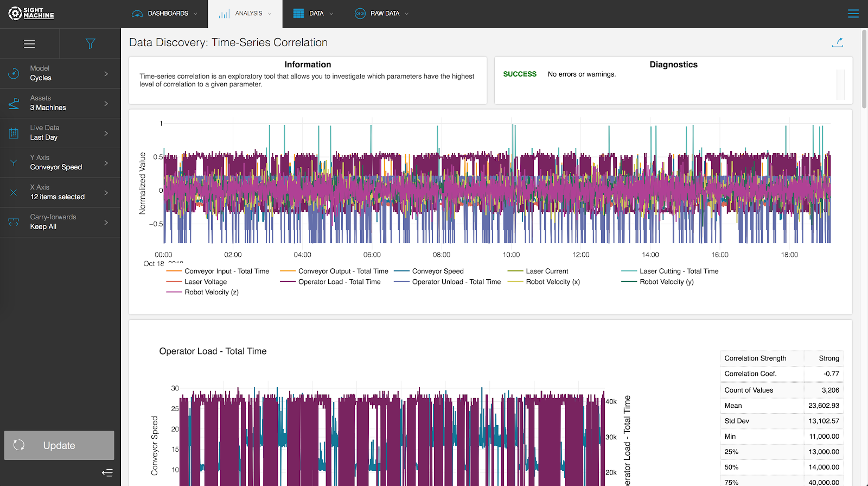
Task: Toggle the sidebar hamburger menu icon
Action: pyautogui.click(x=30, y=44)
